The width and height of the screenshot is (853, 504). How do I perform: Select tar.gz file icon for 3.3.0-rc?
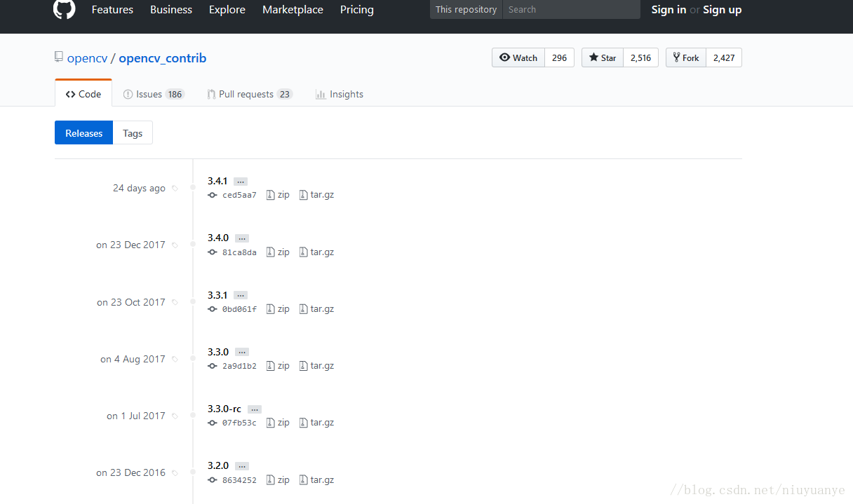pyautogui.click(x=304, y=423)
